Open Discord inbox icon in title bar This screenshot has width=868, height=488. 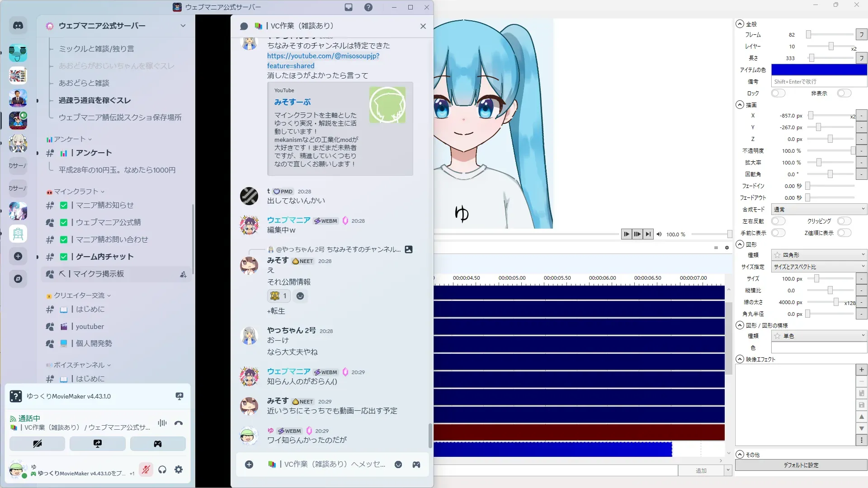click(349, 7)
